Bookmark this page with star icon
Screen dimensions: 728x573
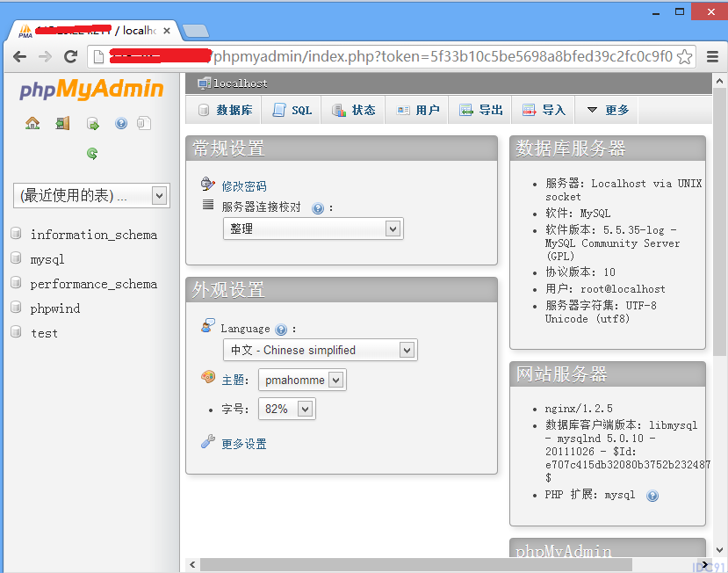[684, 57]
